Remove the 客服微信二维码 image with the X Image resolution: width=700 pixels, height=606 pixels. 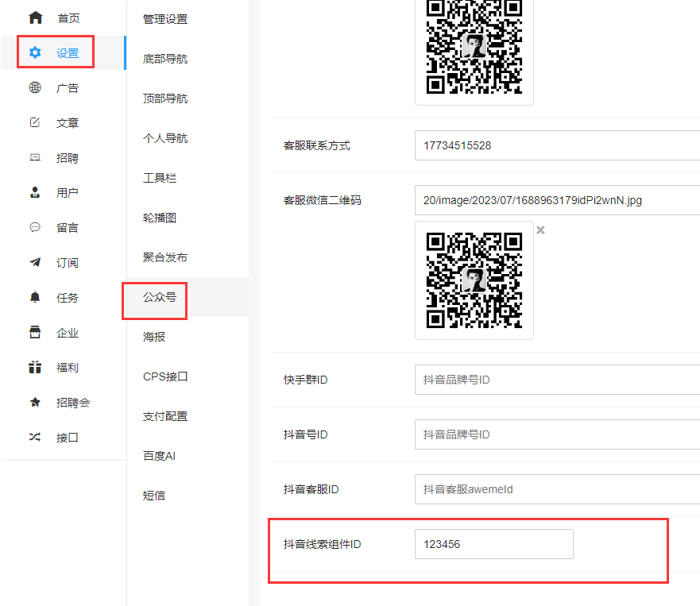pos(540,230)
